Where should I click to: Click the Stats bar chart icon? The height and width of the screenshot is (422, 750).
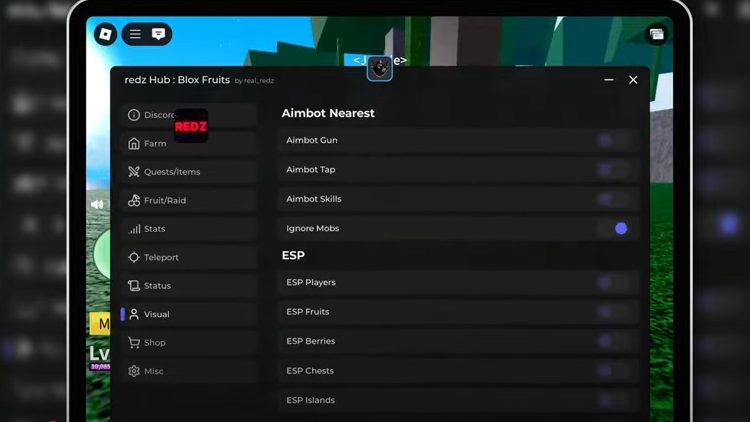tap(134, 229)
